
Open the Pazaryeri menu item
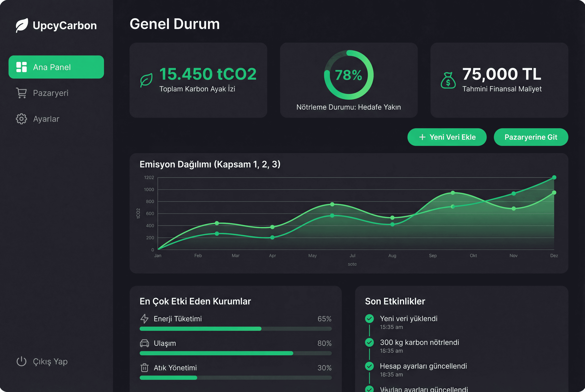pyautogui.click(x=51, y=93)
